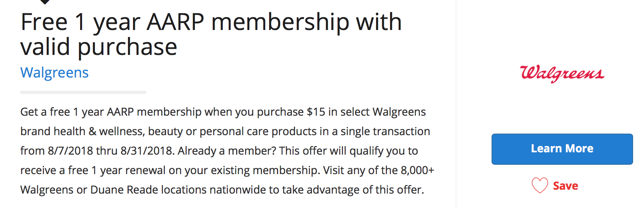Click the '$15' amount in the description
644x208 pixels.
[x=315, y=112]
